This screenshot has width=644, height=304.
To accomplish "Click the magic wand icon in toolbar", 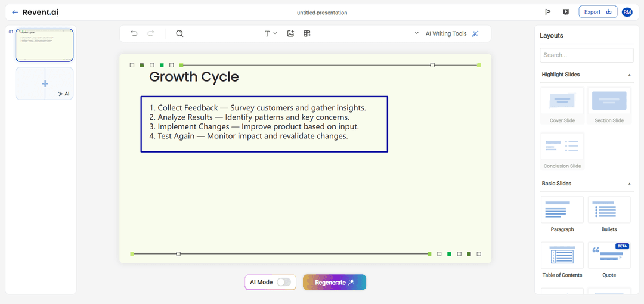I will point(475,34).
